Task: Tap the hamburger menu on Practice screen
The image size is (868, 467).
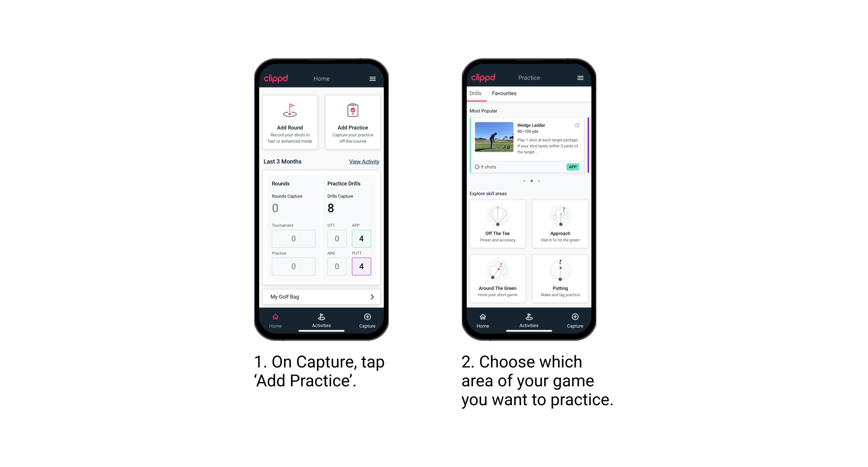Action: [581, 78]
